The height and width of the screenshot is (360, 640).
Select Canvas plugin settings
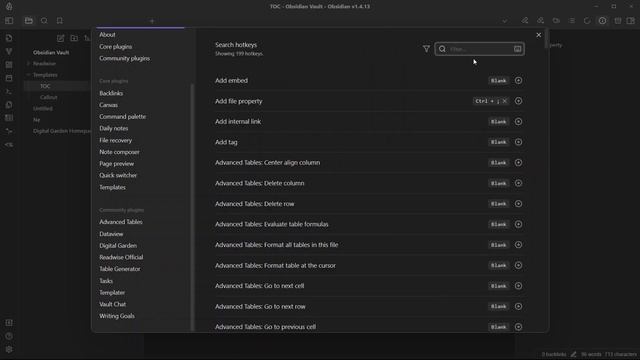pyautogui.click(x=109, y=105)
